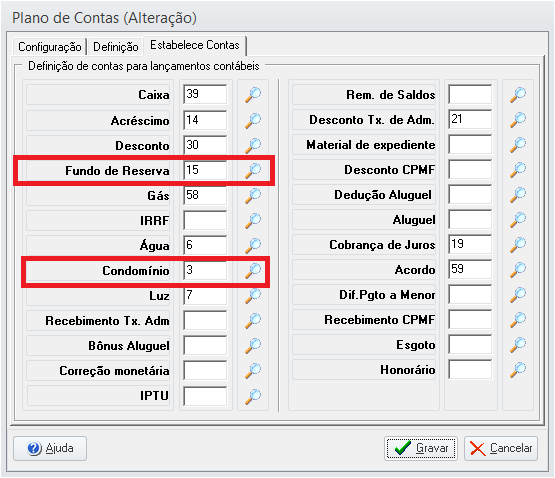Search accounts for the Acordo field
Screen dimensions: 555x478
[x=517, y=269]
